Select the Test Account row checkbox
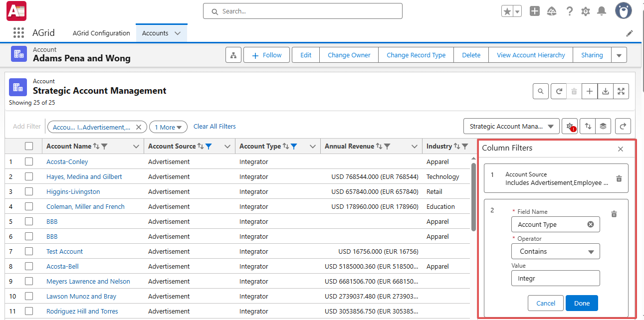 [x=29, y=251]
